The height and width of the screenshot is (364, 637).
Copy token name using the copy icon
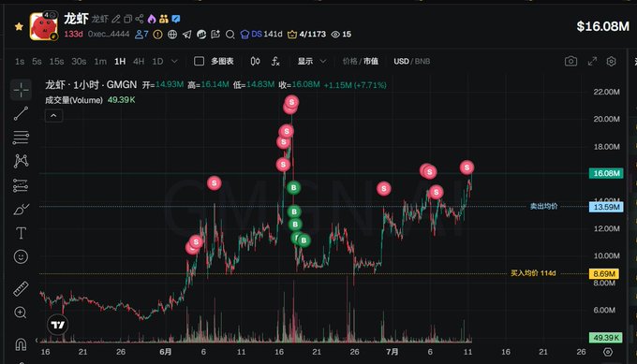128,19
